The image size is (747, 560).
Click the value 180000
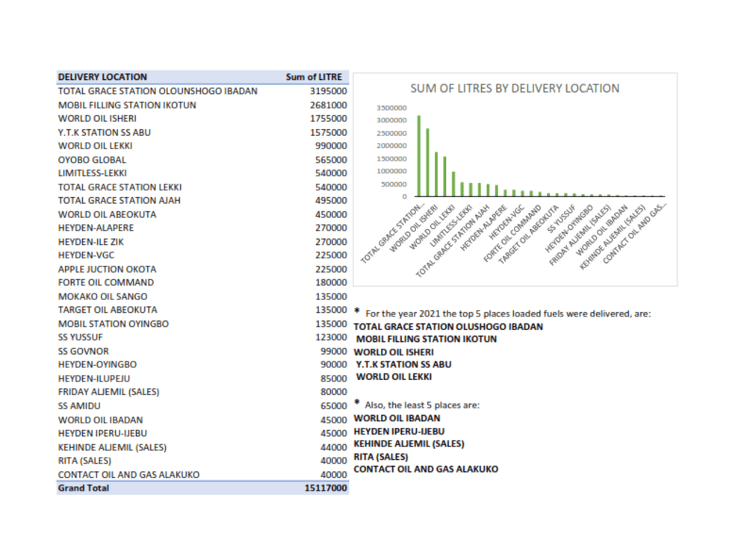coord(331,283)
